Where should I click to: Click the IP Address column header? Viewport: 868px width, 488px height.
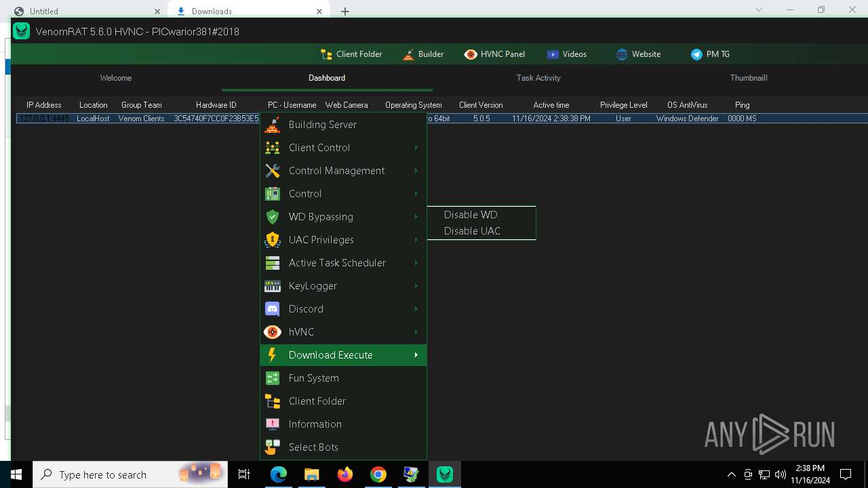tap(44, 105)
